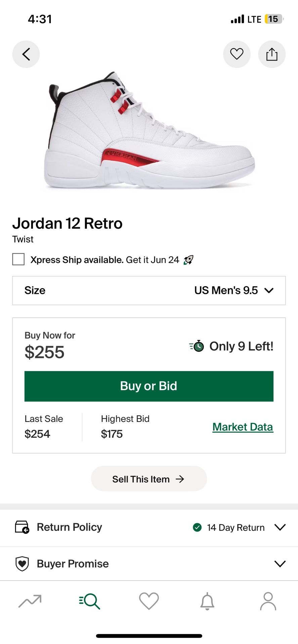The width and height of the screenshot is (298, 644).
Task: Open the search tab in bottom bar
Action: click(89, 601)
